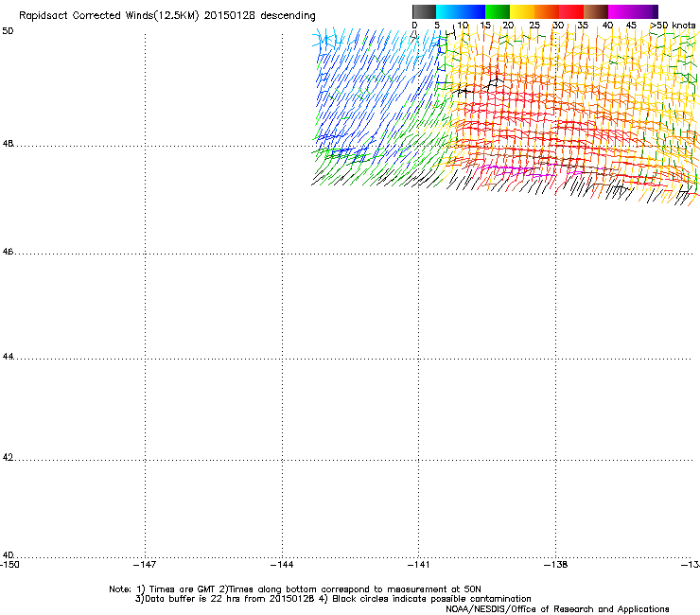
Task: Click the longitude label -150
Action: (9, 565)
